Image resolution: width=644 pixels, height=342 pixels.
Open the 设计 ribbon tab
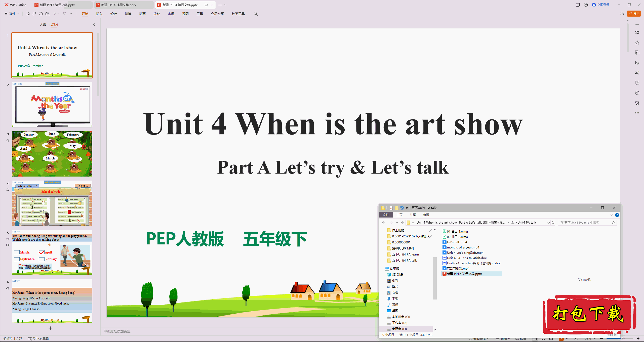tap(114, 14)
